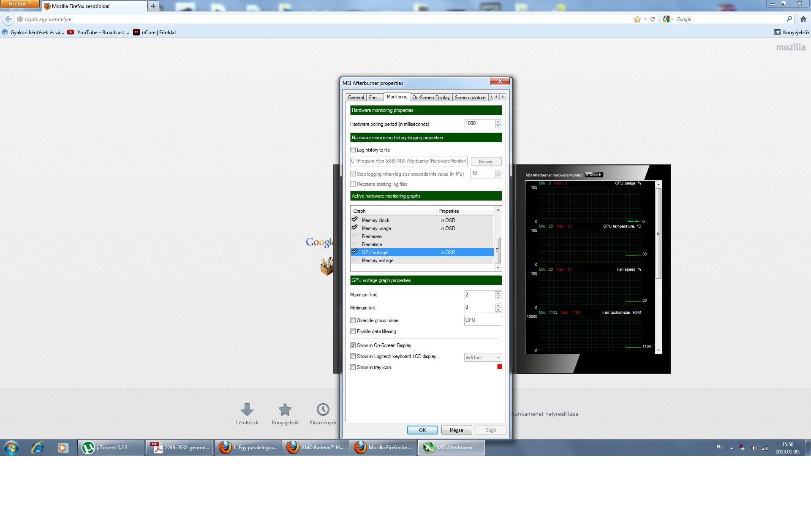811x532 pixels.
Task: Click the hardware polling period field
Action: coord(479,124)
